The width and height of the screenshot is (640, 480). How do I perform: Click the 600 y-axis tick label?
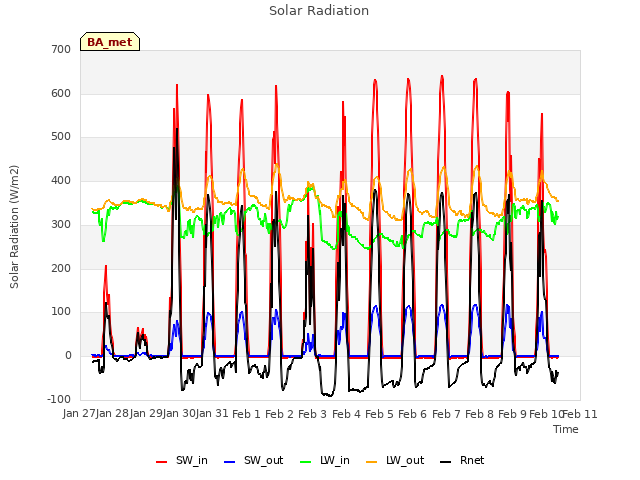(61, 93)
